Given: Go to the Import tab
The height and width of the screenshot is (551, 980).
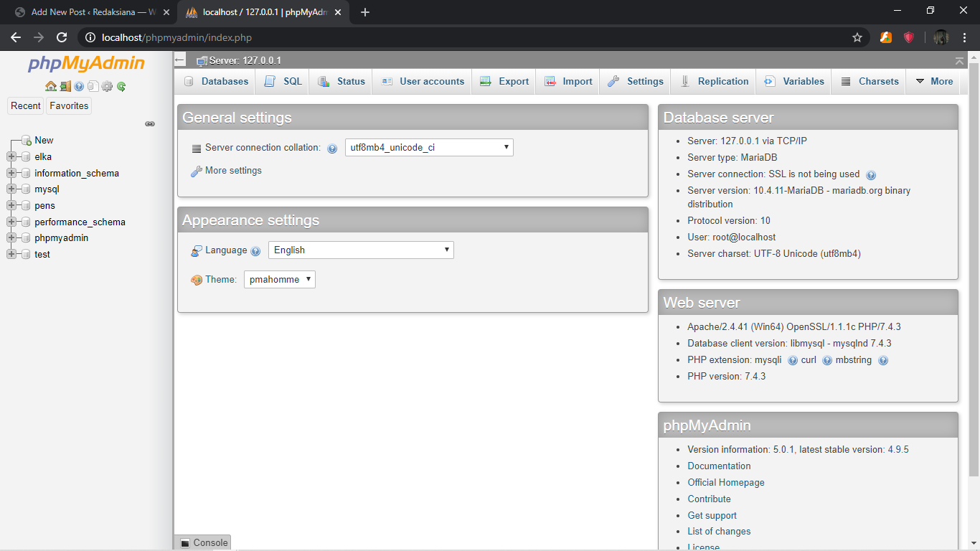Looking at the screenshot, I should pyautogui.click(x=568, y=82).
